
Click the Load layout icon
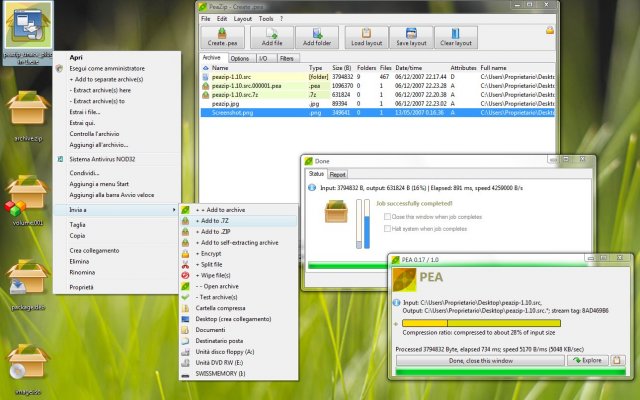(x=369, y=37)
